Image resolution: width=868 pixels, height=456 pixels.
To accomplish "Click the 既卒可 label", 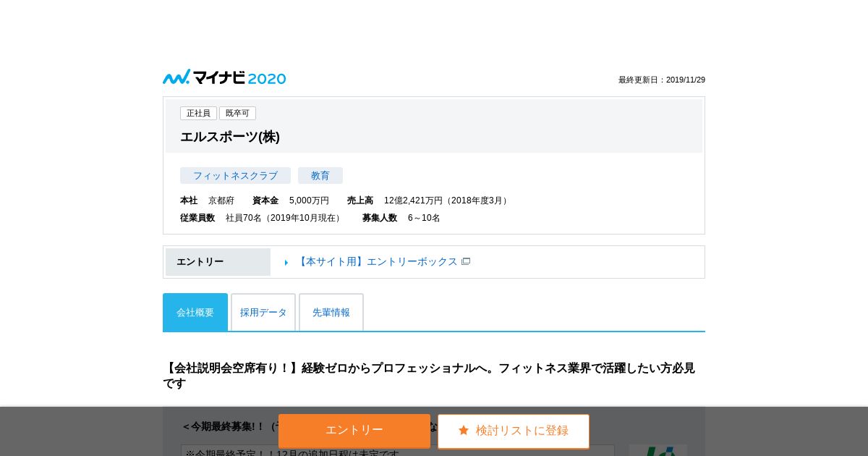I will pos(237,114).
